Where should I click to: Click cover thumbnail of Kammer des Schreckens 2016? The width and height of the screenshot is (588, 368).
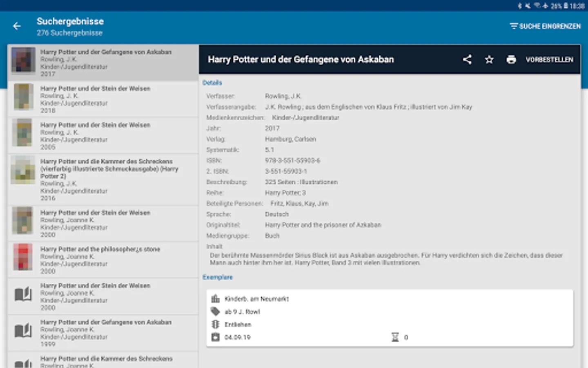coord(23,170)
